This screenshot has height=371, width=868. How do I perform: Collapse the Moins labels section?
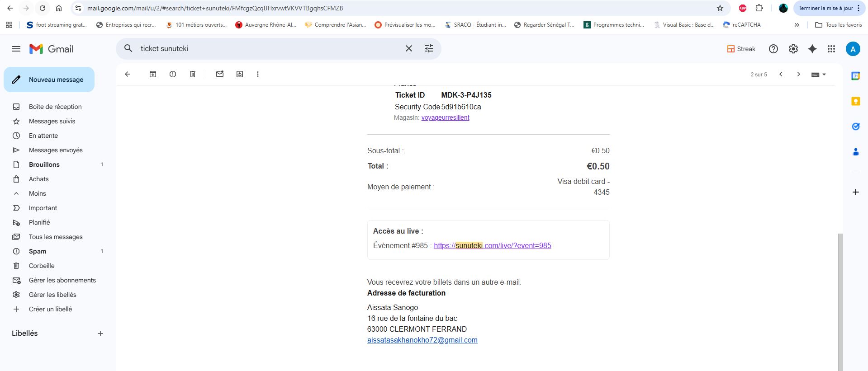(x=37, y=193)
